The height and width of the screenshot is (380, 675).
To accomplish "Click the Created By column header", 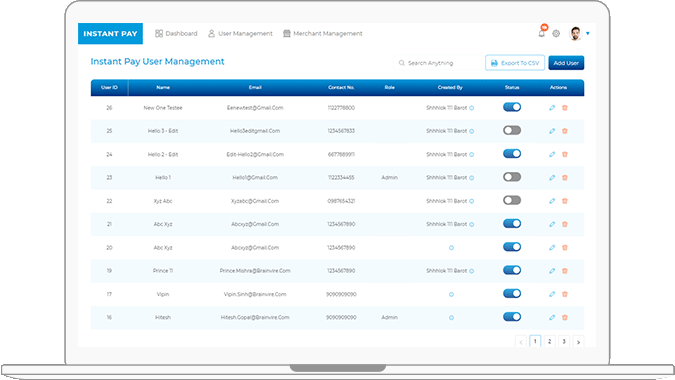I will 450,87.
